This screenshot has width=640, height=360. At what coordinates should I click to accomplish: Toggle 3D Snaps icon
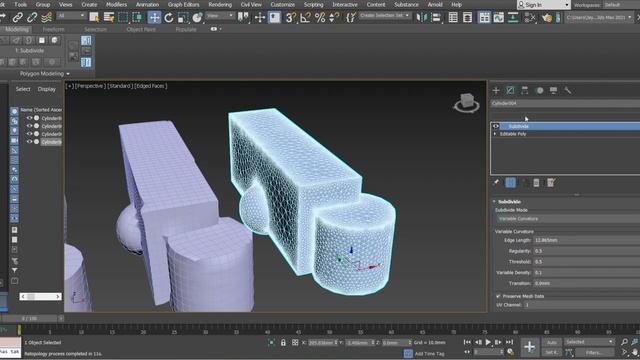coord(290,17)
